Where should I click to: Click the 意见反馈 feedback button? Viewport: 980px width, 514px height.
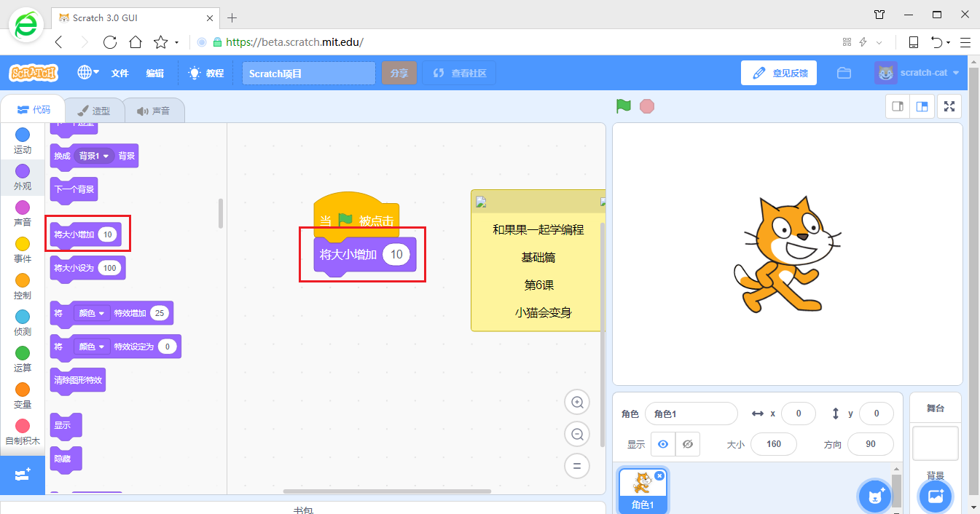click(779, 73)
